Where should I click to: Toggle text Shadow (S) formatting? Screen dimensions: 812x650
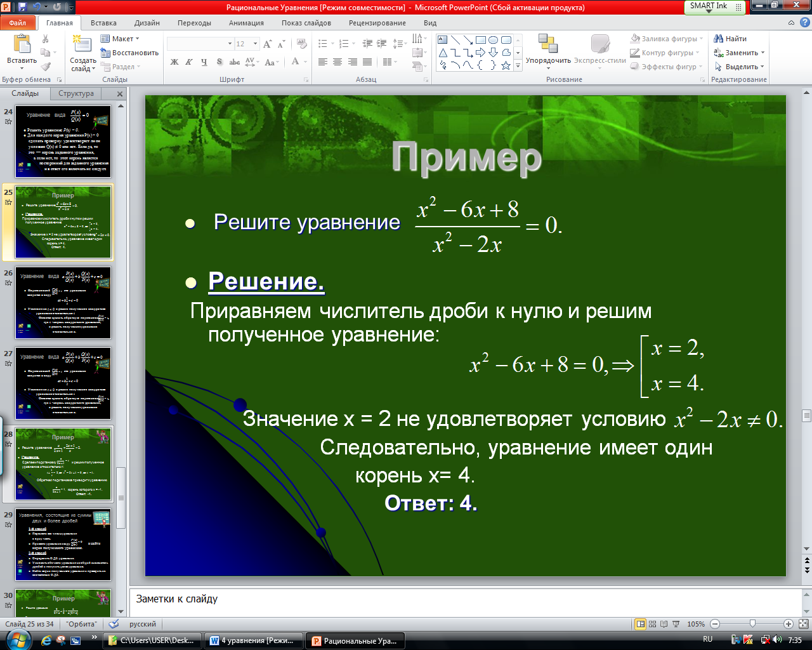tap(219, 62)
